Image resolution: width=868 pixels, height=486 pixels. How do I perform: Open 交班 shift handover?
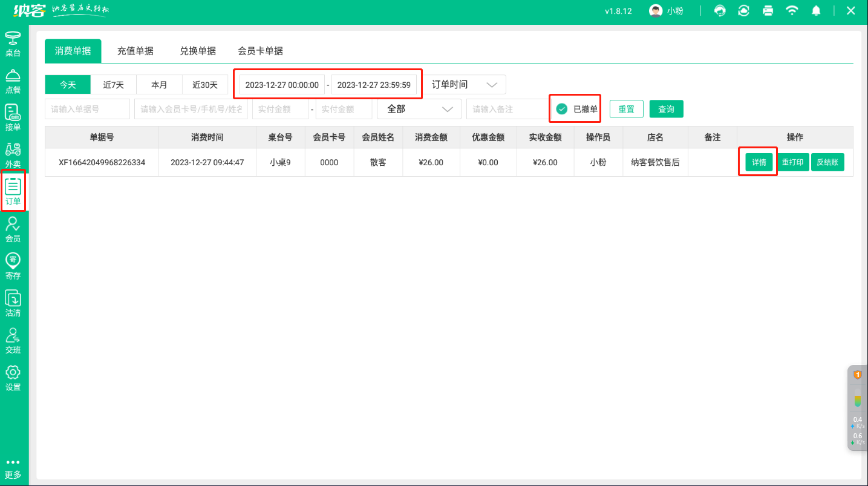coord(13,339)
